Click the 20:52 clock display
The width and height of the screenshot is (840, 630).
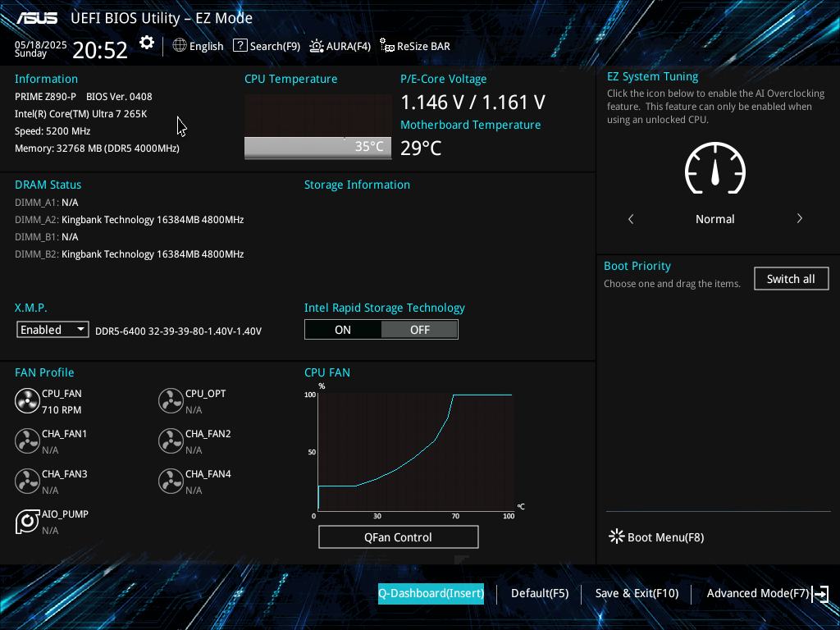point(99,50)
